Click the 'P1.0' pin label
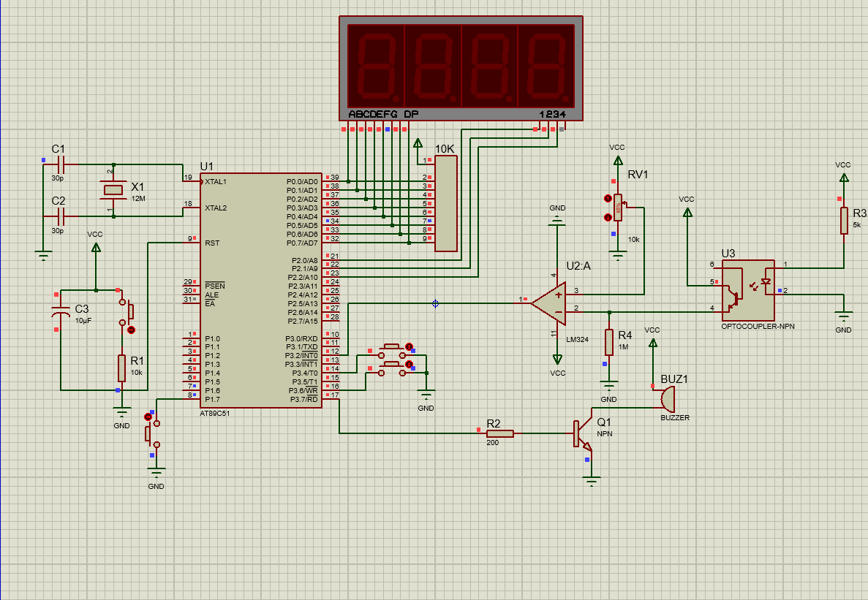The height and width of the screenshot is (600, 868). tap(212, 339)
